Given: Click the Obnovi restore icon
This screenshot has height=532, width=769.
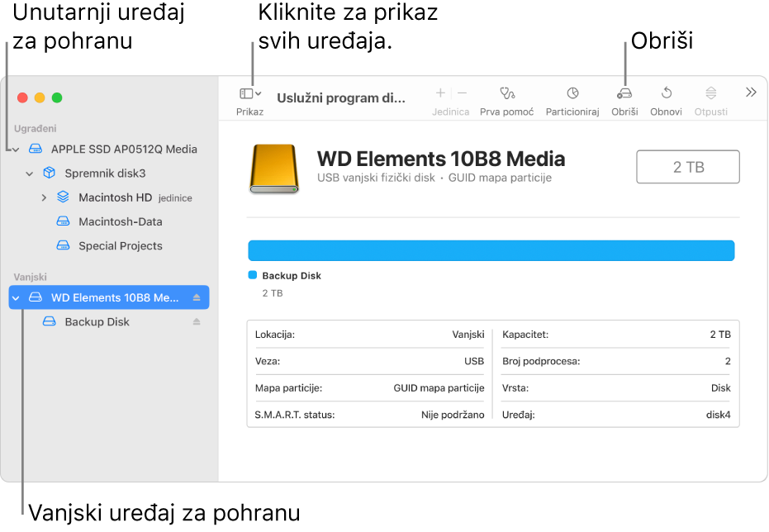Looking at the screenshot, I should 666,93.
